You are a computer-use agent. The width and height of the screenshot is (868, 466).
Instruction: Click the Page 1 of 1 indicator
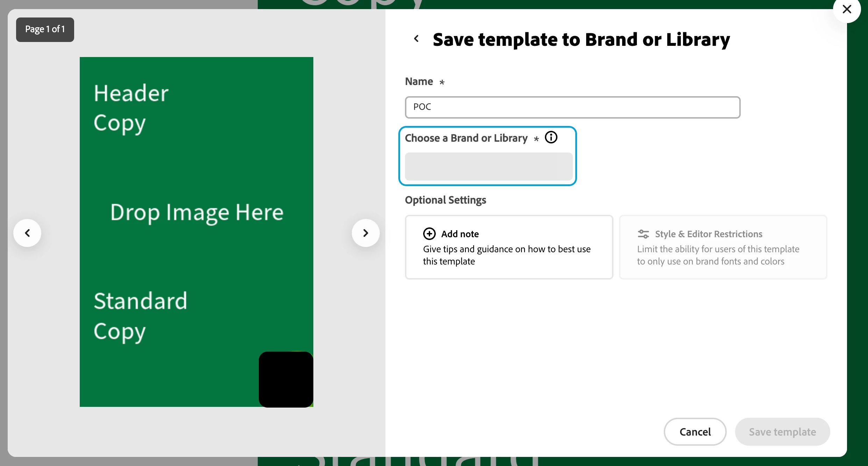click(x=45, y=29)
